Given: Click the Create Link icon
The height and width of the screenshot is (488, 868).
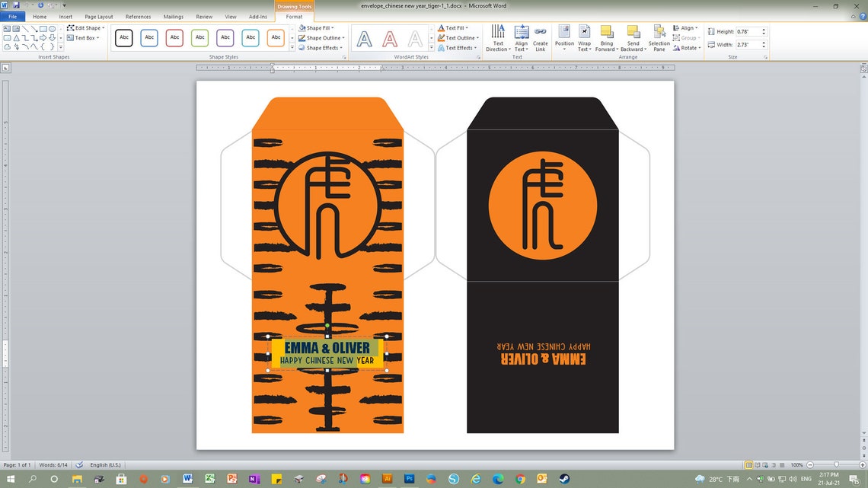Looking at the screenshot, I should [x=541, y=37].
